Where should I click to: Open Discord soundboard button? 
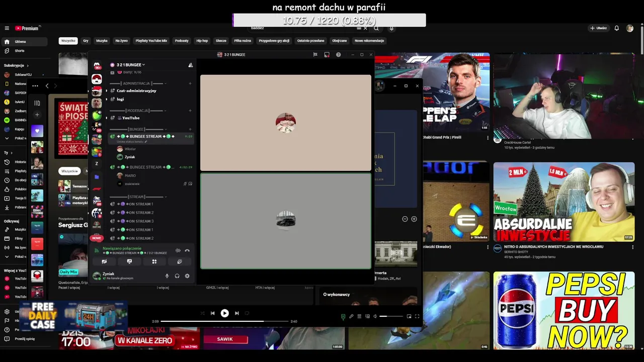click(x=180, y=261)
